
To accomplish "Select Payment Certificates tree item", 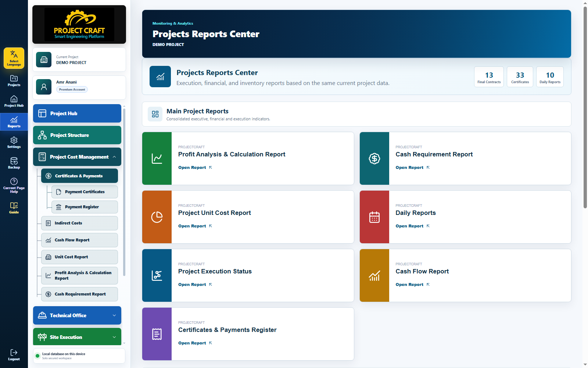I will tap(85, 192).
